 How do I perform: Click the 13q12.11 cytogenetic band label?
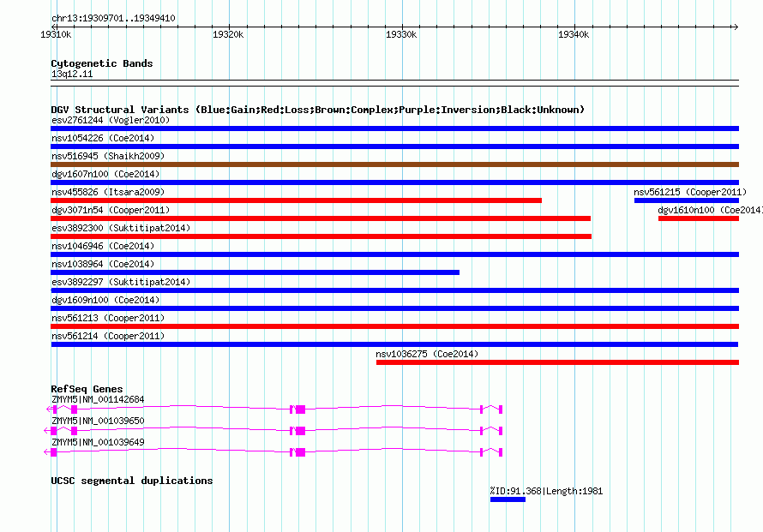pos(72,74)
